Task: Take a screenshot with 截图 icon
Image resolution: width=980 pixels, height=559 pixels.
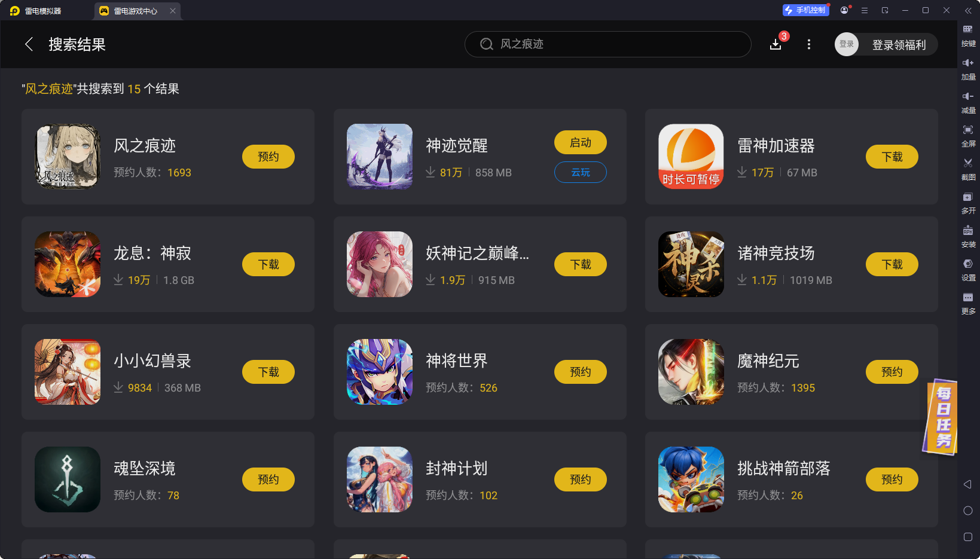Action: 968,170
